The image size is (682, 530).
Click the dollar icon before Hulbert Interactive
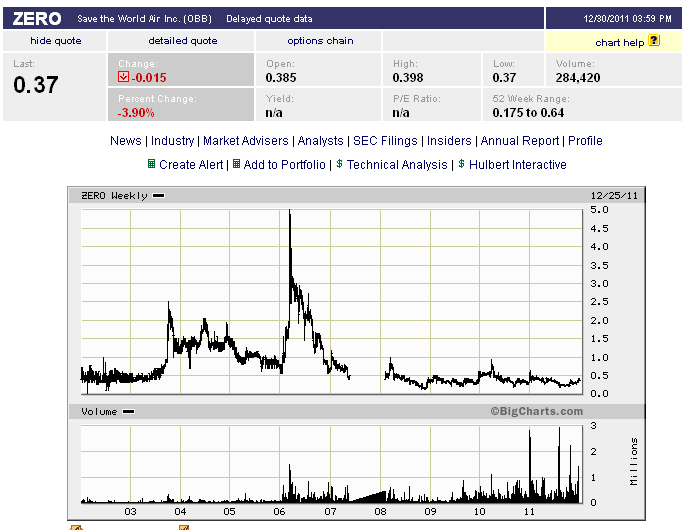461,164
